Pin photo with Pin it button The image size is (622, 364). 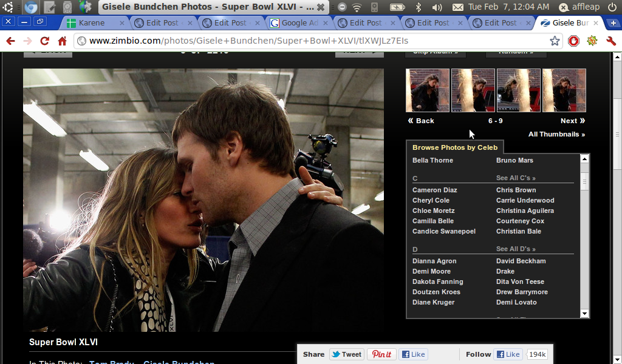click(381, 354)
